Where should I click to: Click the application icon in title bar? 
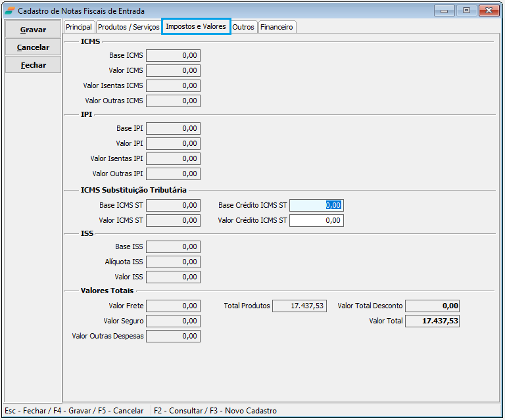click(9, 11)
